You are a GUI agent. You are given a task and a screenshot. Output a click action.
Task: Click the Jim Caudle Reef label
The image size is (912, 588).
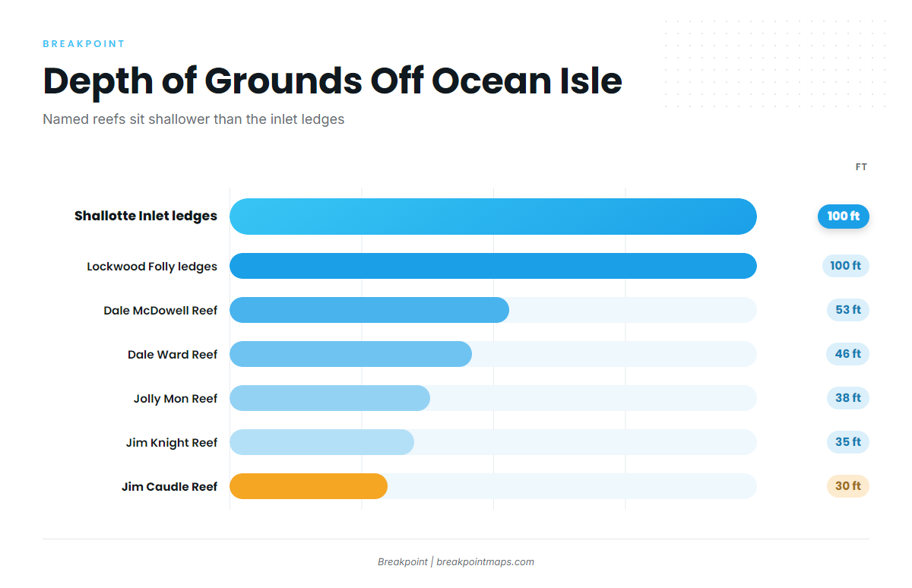pos(169,487)
